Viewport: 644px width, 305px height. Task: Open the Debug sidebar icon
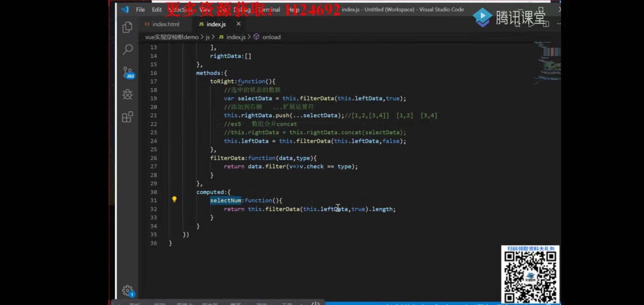click(x=127, y=94)
